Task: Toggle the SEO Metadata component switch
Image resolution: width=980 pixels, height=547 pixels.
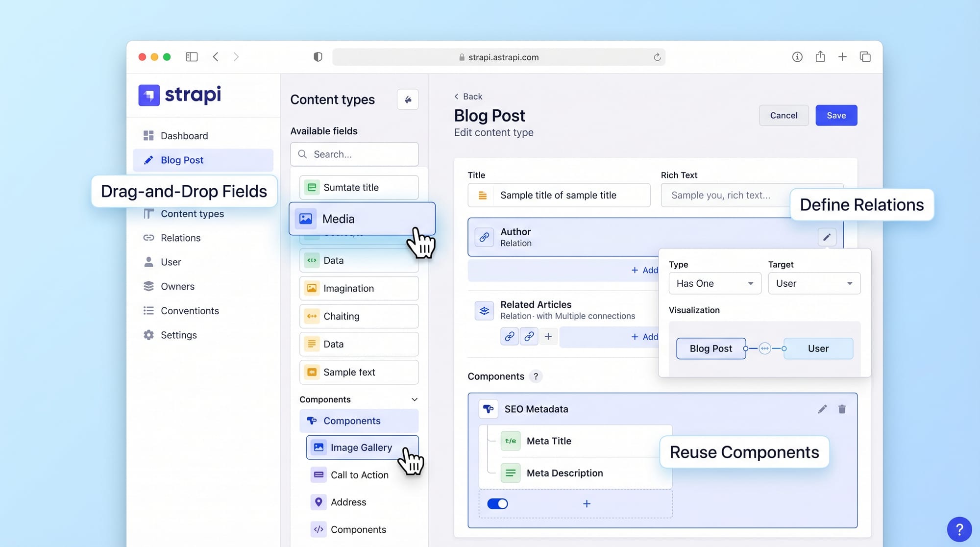Action: pyautogui.click(x=497, y=503)
